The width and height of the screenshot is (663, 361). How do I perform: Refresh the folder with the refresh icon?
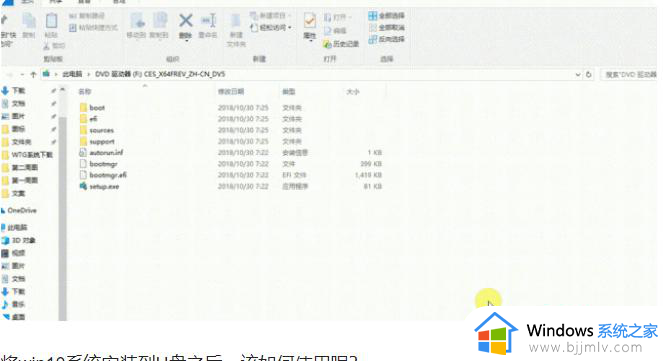click(x=589, y=74)
